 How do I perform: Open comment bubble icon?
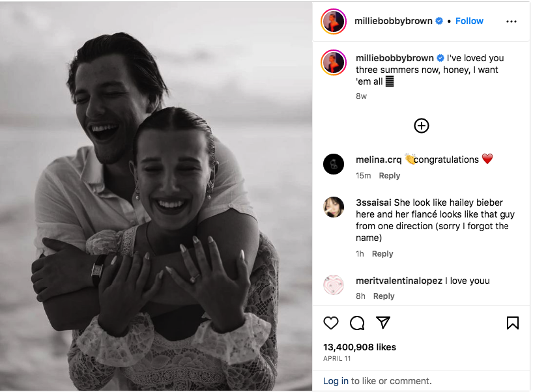click(x=357, y=323)
